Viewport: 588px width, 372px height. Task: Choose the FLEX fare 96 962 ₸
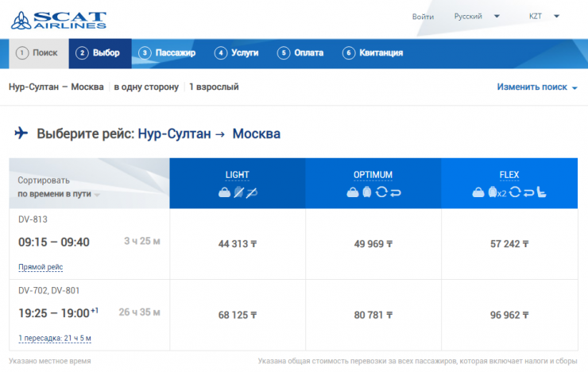tap(509, 315)
